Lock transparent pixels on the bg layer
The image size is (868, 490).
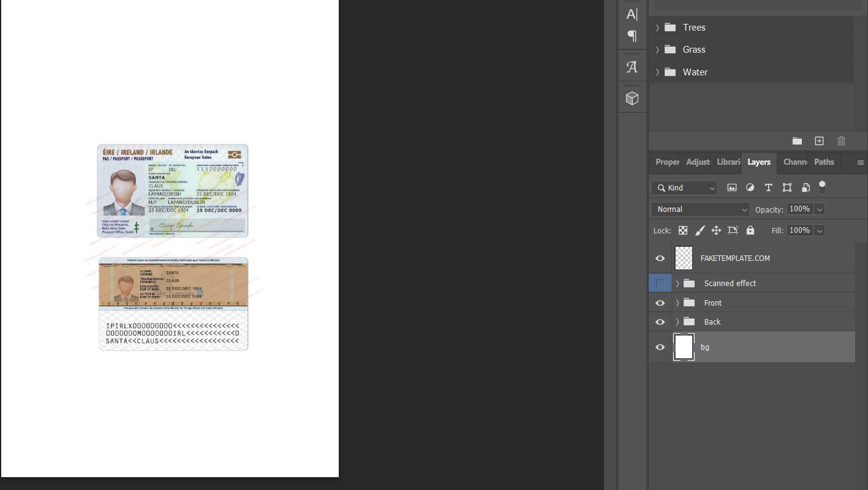[x=682, y=230]
